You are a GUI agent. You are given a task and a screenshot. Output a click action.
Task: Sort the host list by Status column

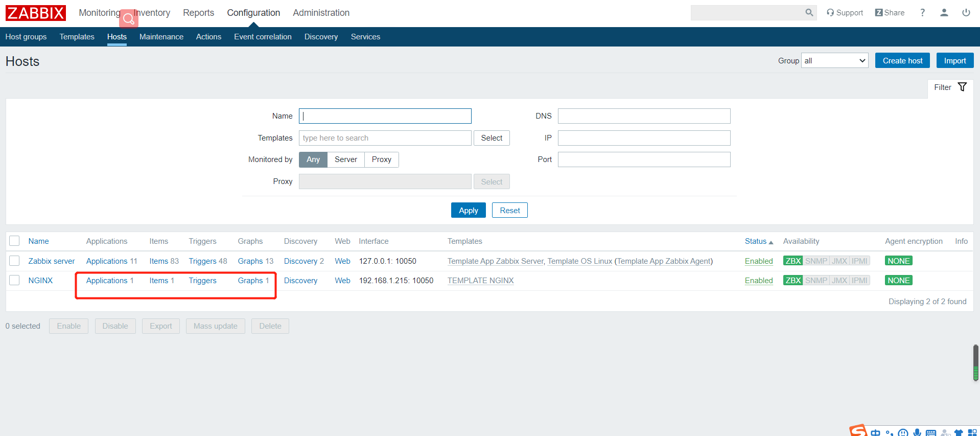759,241
